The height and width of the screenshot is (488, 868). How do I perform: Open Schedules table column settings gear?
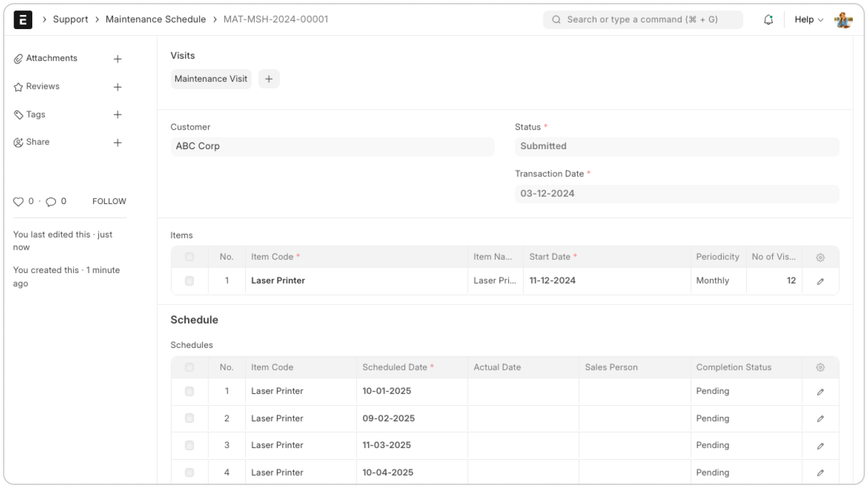820,367
